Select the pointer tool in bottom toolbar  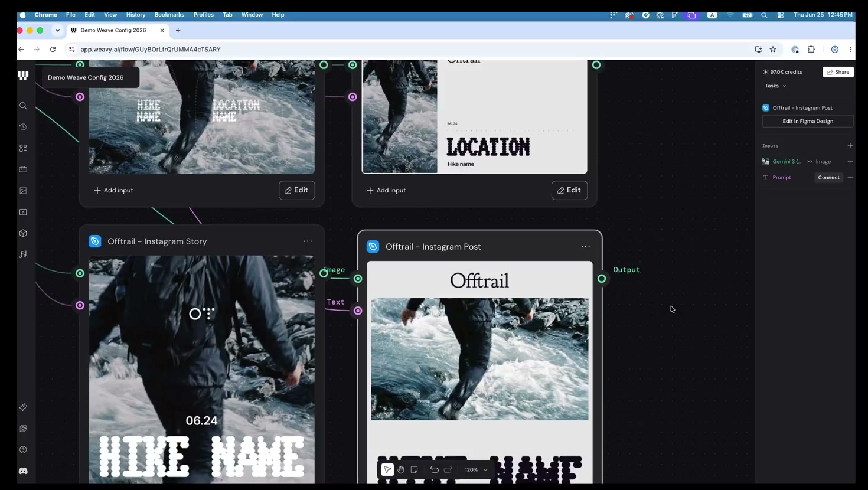[387, 469]
